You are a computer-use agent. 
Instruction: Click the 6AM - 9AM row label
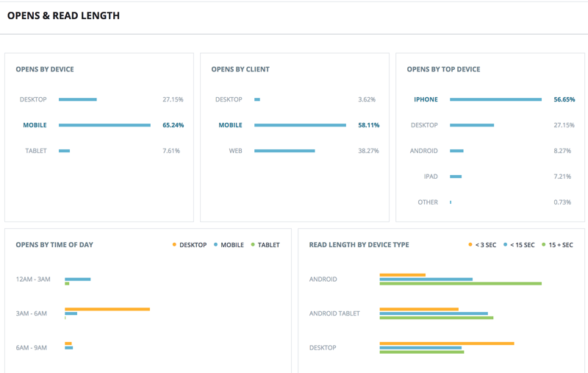pyautogui.click(x=31, y=348)
